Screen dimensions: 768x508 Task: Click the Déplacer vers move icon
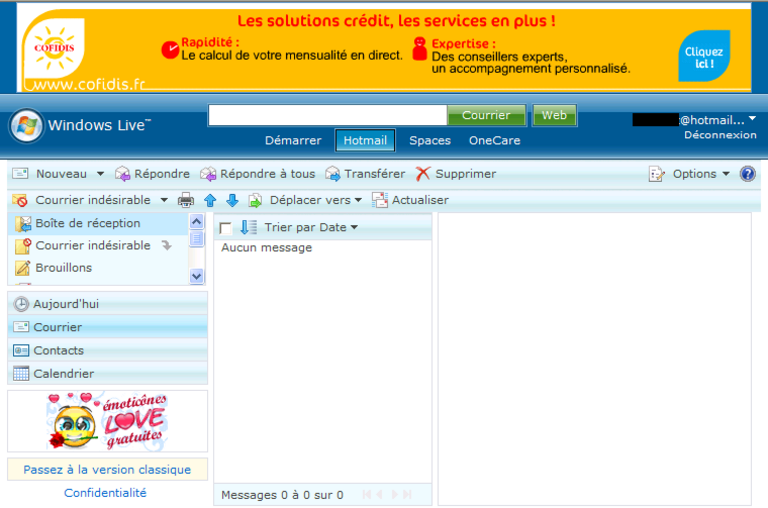pos(255,200)
